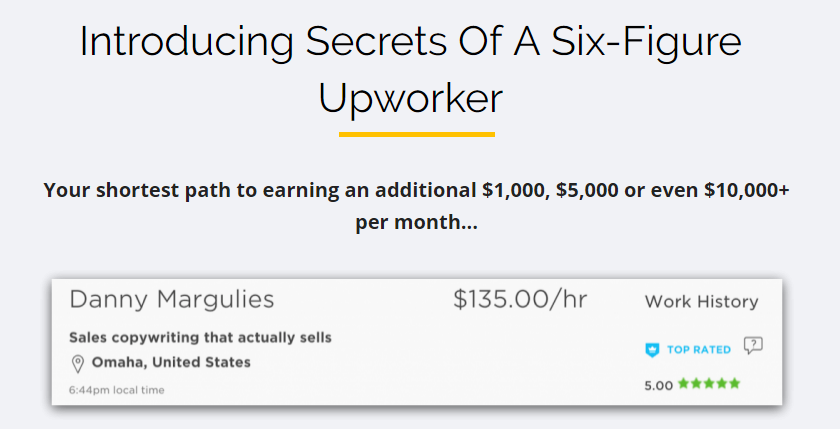
Task: Click the first green rating star
Action: click(683, 383)
